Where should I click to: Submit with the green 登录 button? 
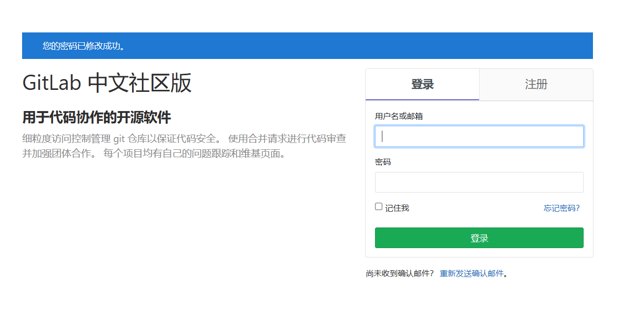[x=479, y=238]
